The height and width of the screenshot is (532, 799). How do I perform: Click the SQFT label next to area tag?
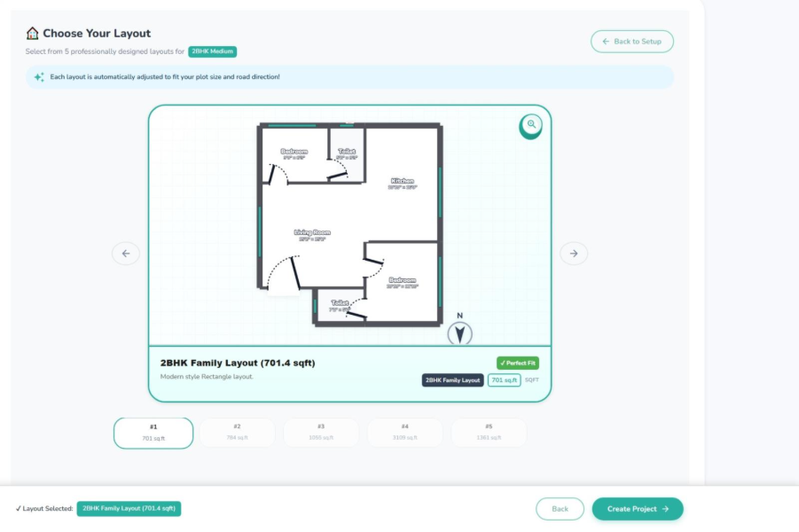point(531,380)
